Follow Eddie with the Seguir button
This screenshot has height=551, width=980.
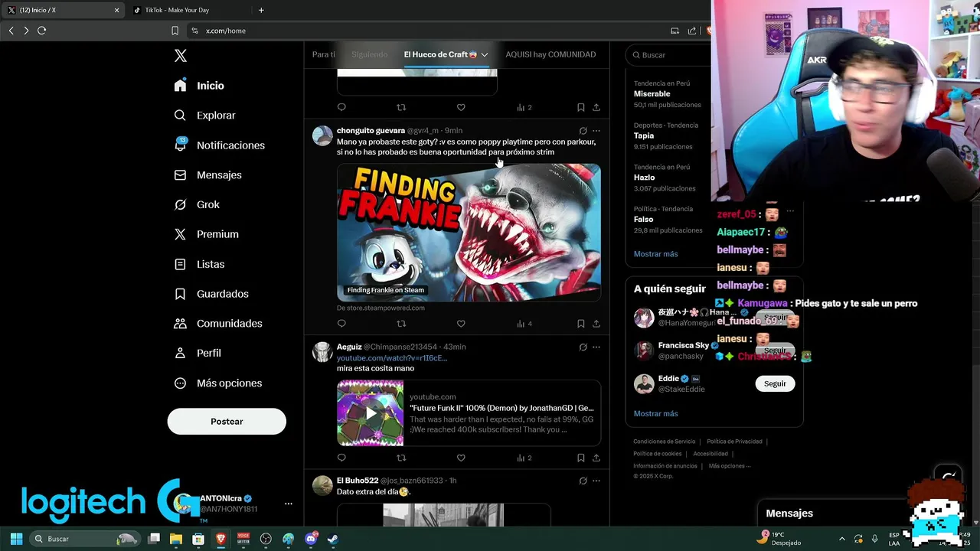click(x=775, y=383)
